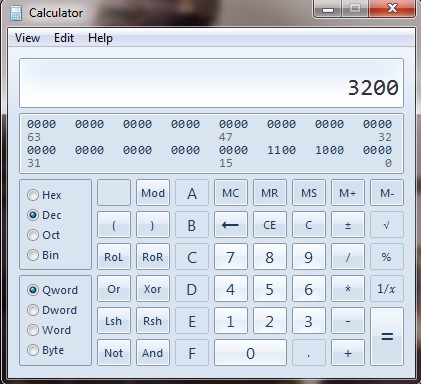Select the Hex radio button
Viewport: 421px width, 384px height.
[33, 195]
